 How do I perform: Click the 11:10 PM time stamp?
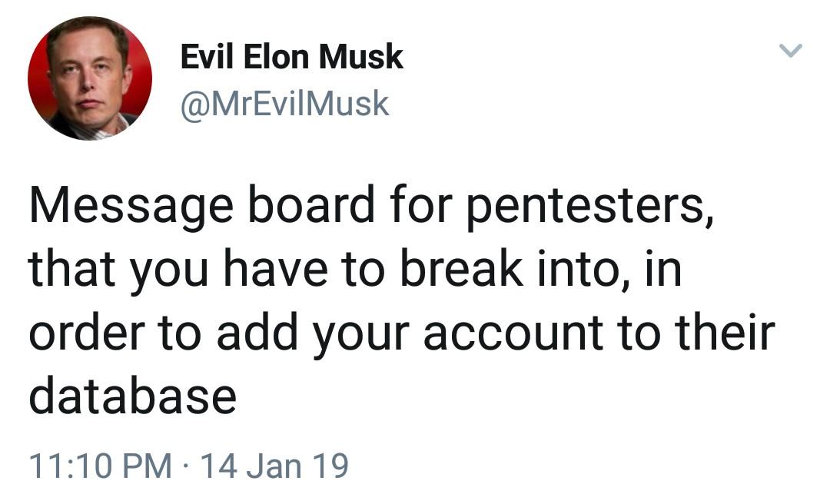point(101,466)
